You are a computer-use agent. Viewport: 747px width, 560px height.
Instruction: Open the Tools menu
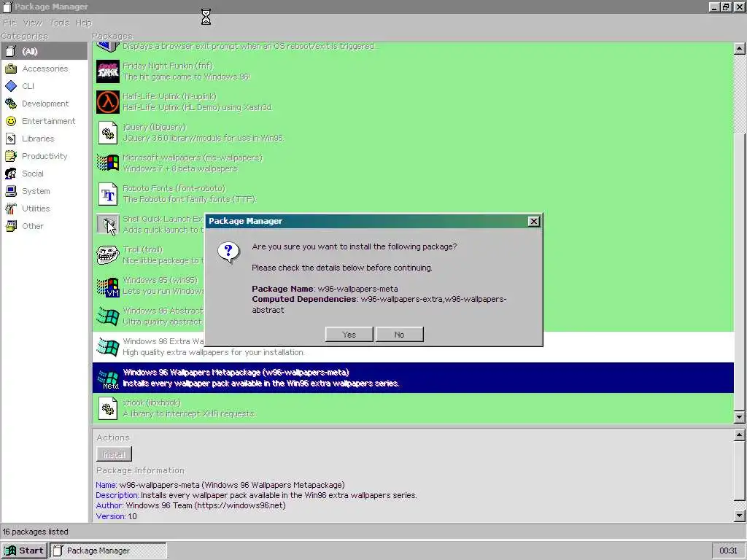(x=59, y=23)
